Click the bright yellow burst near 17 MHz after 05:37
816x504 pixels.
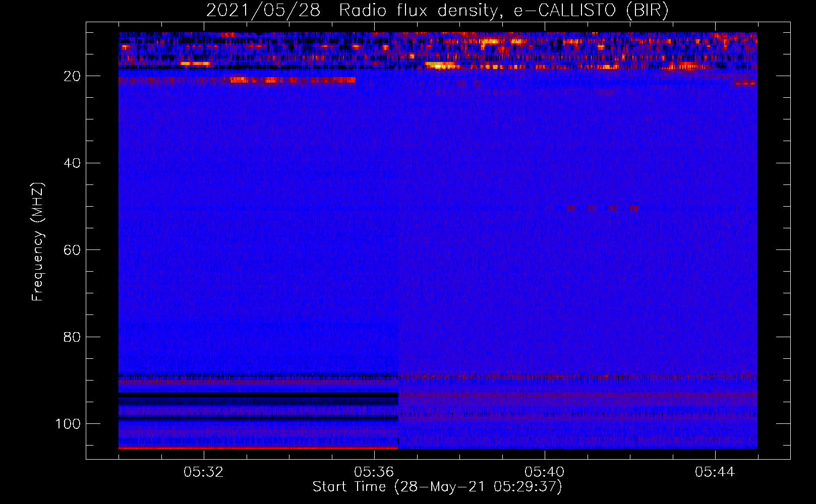pyautogui.click(x=441, y=66)
